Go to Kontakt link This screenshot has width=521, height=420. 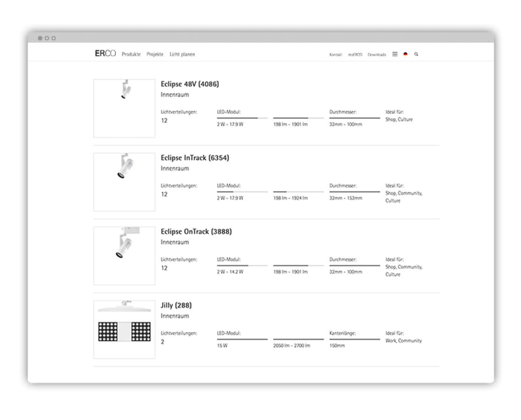[335, 55]
